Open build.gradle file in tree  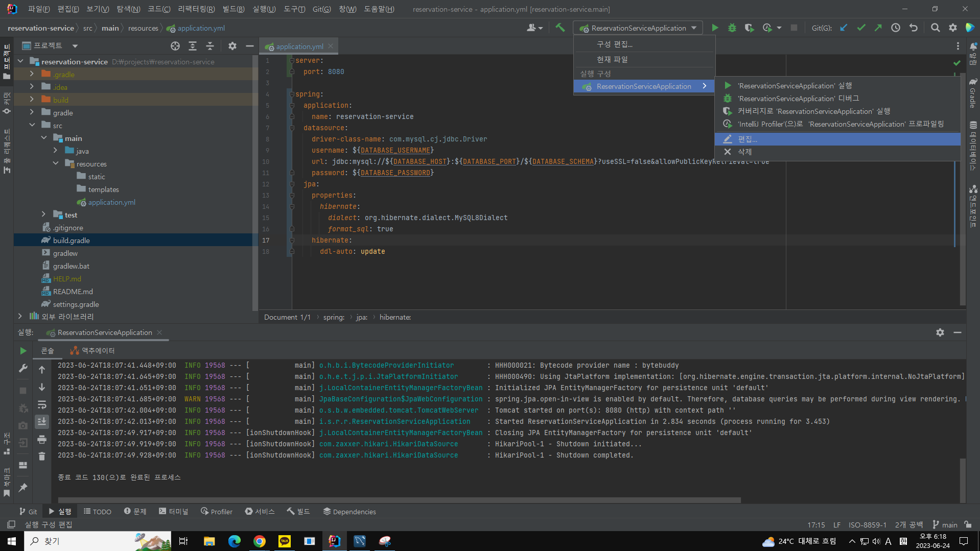(x=72, y=240)
